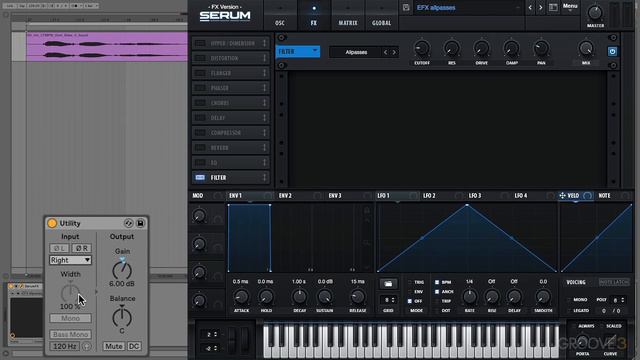Click the 120 Hz bass mono frequency field
Viewport: 640px width, 360px height.
click(65, 347)
